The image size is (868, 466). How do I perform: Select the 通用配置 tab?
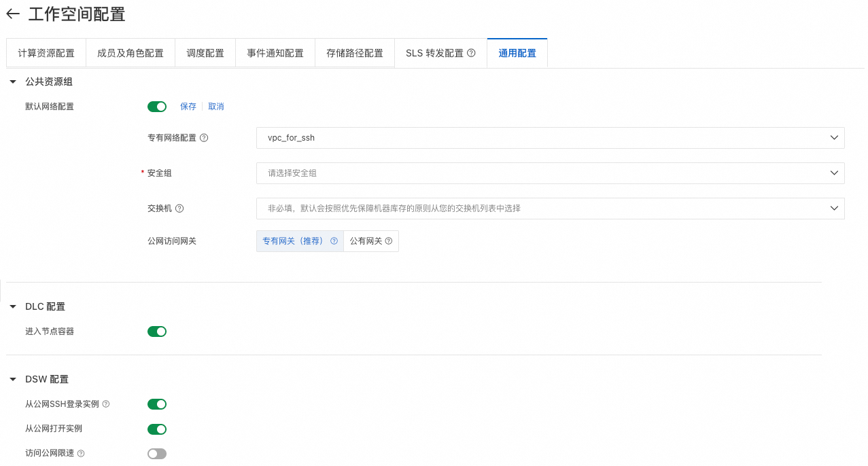coord(517,53)
